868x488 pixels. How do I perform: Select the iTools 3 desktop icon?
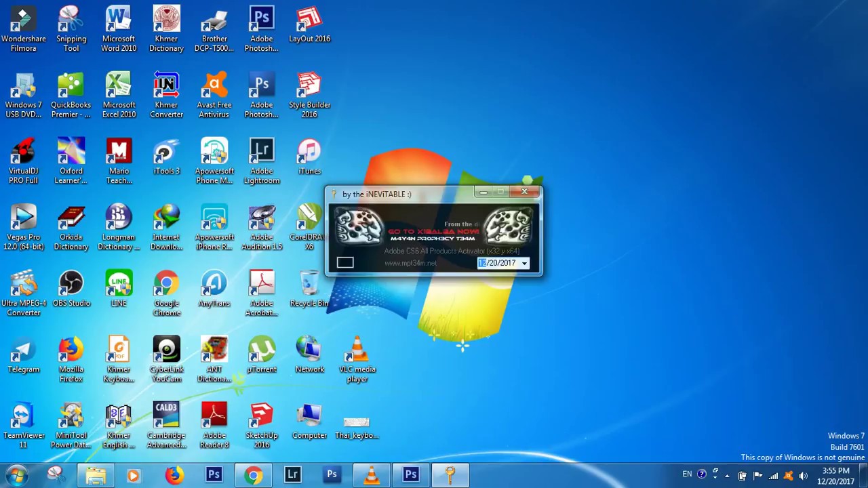click(166, 157)
